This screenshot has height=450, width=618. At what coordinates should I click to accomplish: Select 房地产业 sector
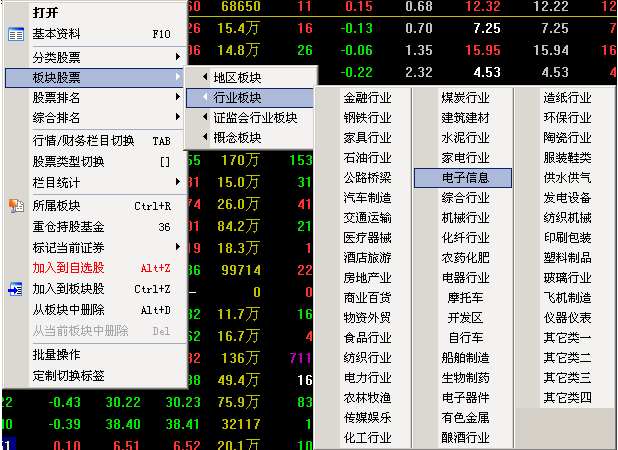367,278
